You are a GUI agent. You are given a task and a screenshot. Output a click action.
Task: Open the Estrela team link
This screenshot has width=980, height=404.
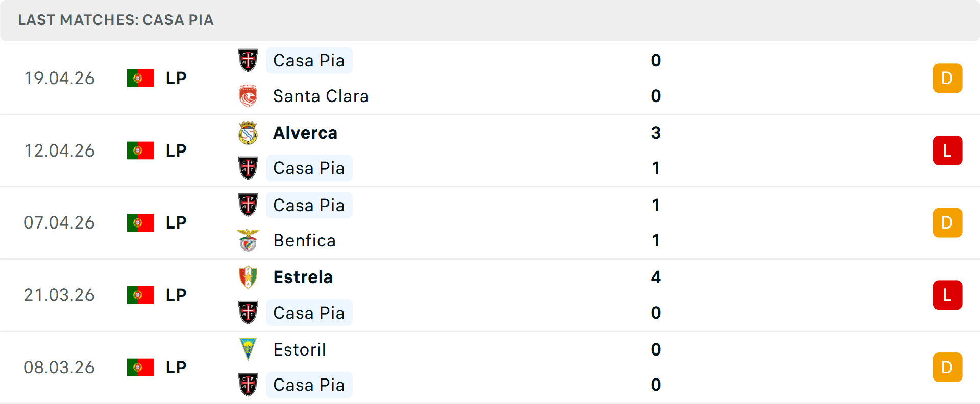[x=303, y=277]
